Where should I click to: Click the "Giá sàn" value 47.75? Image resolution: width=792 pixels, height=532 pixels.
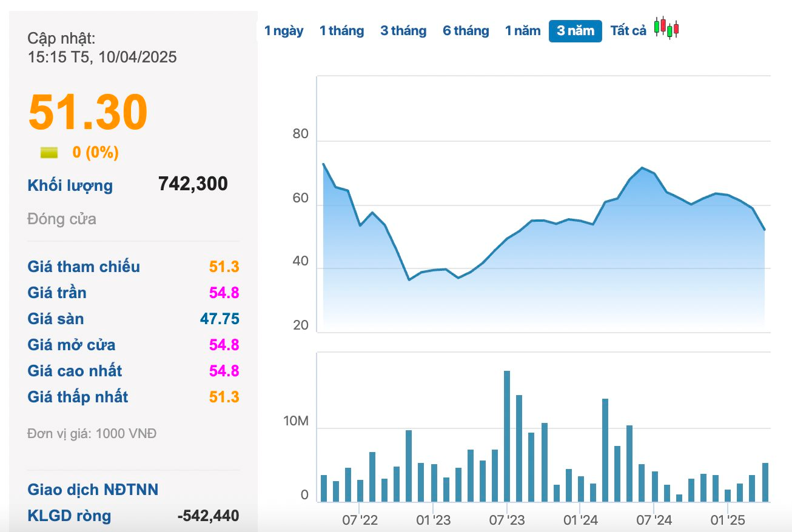click(220, 319)
